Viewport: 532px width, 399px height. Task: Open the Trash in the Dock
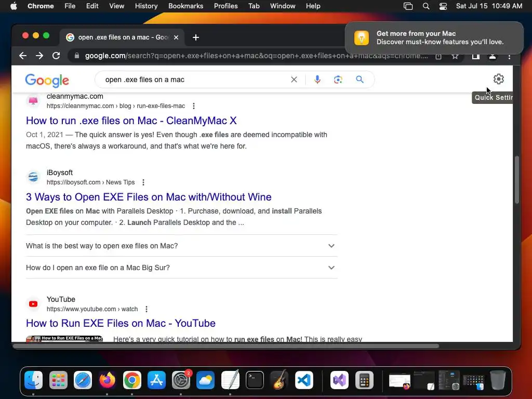[x=498, y=380]
